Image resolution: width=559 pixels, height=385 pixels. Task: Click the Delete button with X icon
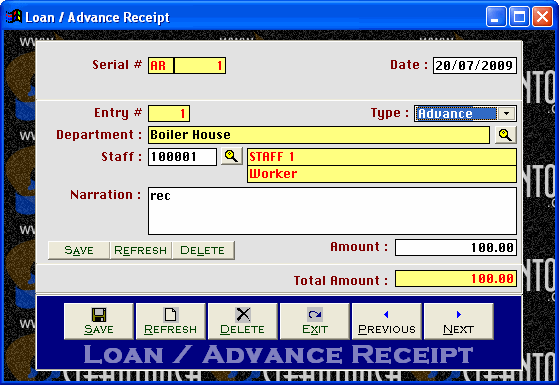pyautogui.click(x=243, y=321)
